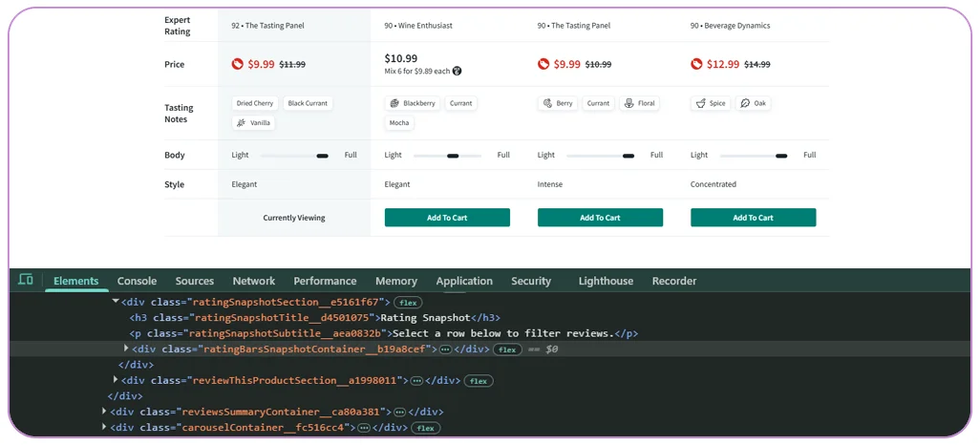Click the Body slider above the Intense style

tap(601, 155)
